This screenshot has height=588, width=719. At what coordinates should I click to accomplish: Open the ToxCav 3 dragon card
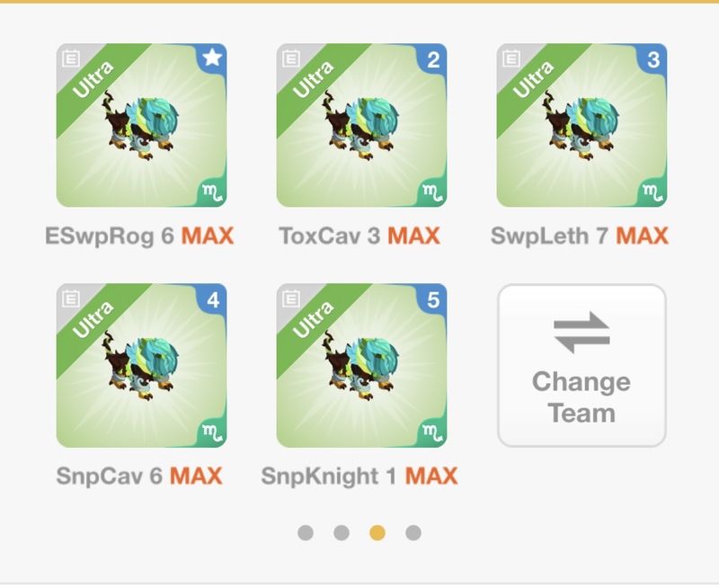tap(361, 125)
